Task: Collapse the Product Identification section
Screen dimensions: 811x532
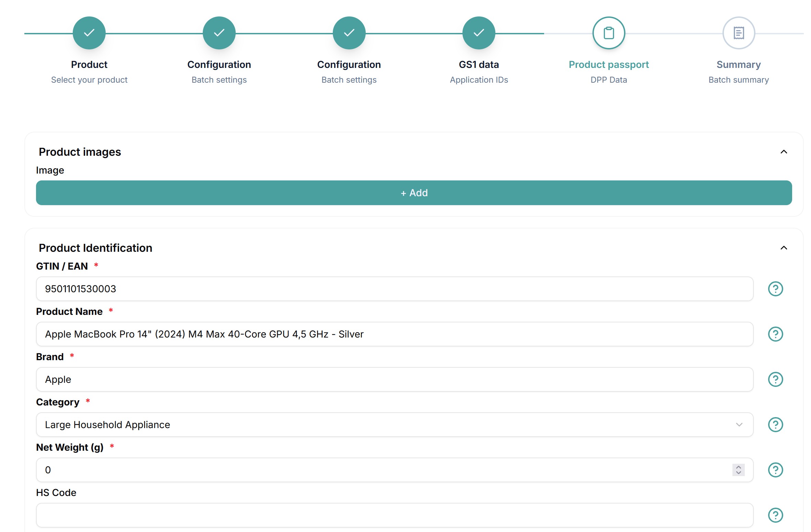Action: [x=784, y=248]
